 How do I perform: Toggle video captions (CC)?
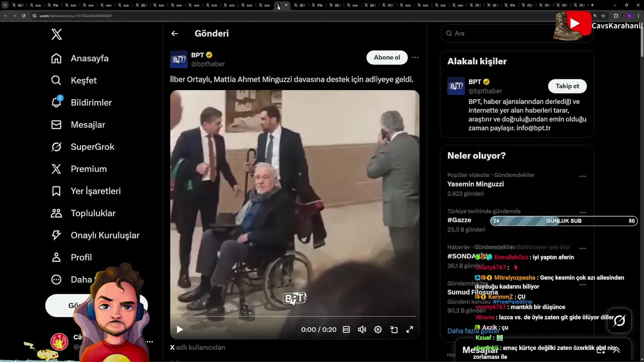coord(346,330)
